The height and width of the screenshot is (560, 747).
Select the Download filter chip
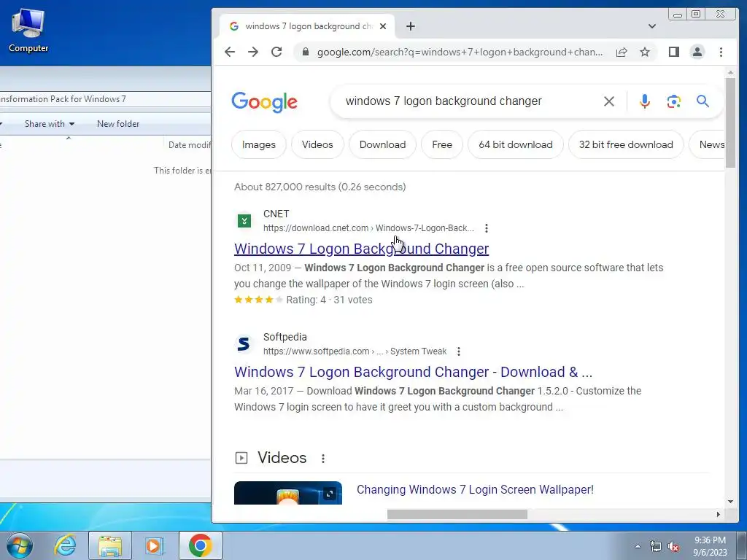point(382,144)
